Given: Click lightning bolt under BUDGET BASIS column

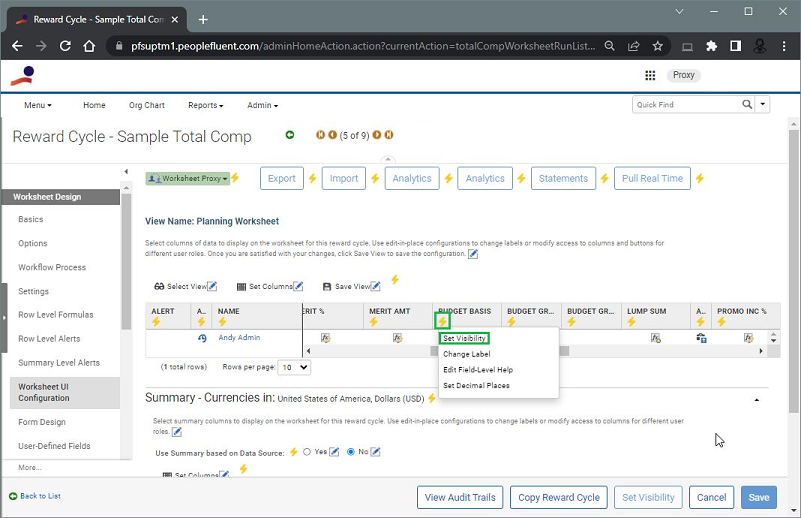Looking at the screenshot, I should click(442, 321).
